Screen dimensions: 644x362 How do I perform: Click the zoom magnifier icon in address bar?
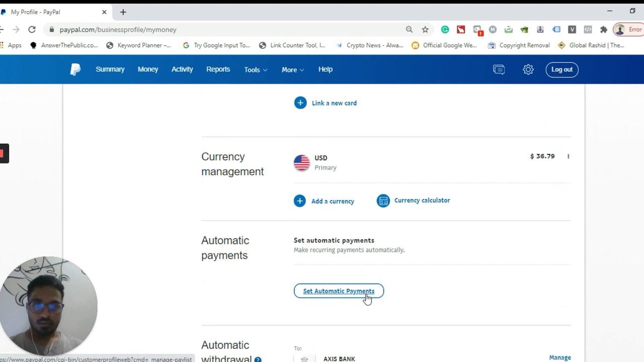409,30
